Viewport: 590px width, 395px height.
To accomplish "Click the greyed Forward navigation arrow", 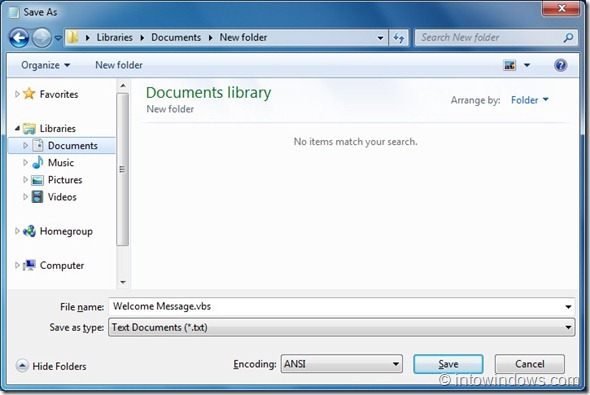I will coord(41,38).
